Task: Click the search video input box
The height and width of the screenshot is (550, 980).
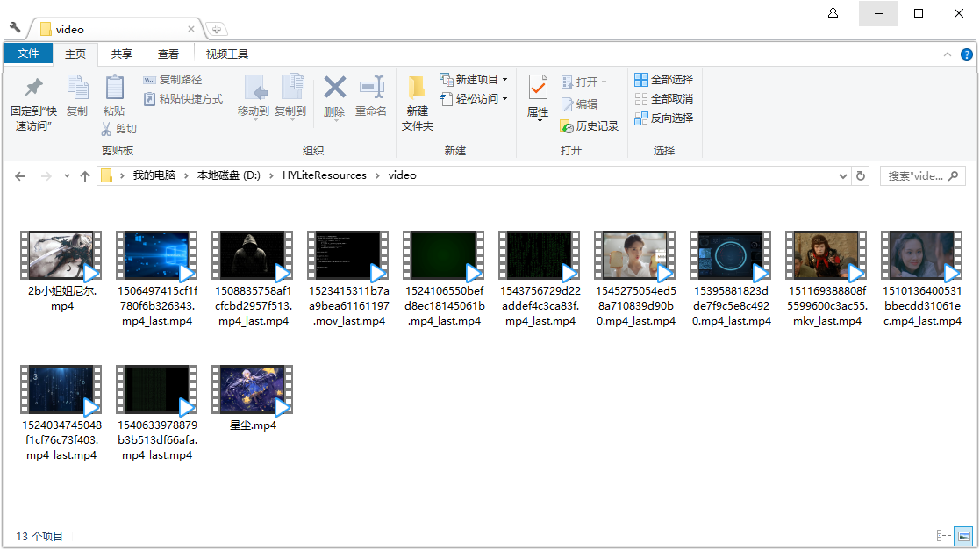Action: 921,175
